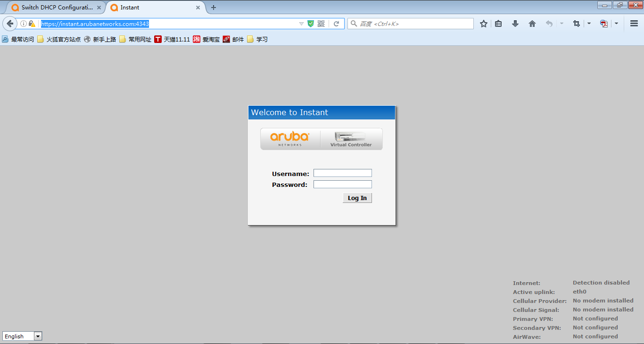Go to home page icon
This screenshot has height=344, width=644.
click(x=532, y=24)
